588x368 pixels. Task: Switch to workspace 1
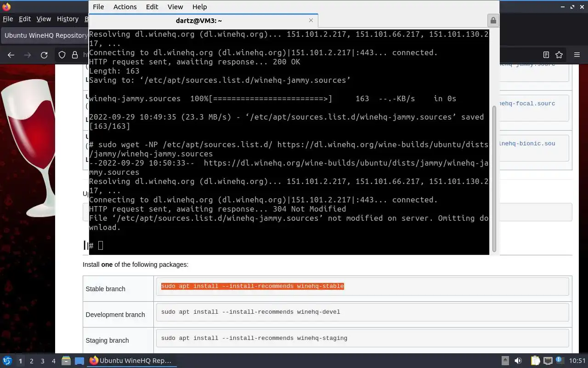pyautogui.click(x=20, y=361)
